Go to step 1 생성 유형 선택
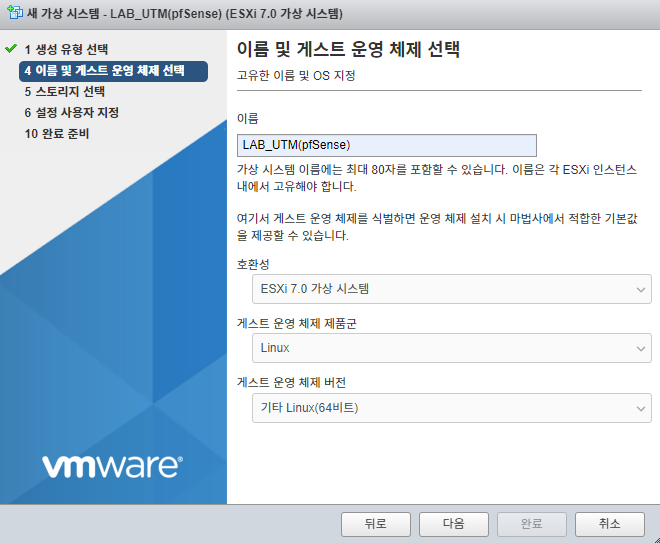 [x=66, y=49]
